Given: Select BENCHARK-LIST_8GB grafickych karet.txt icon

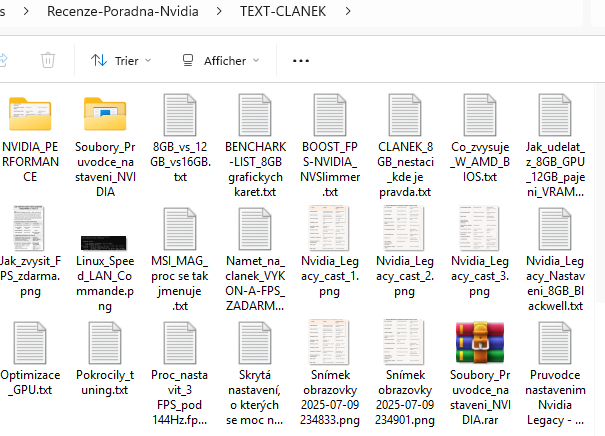Looking at the screenshot, I should tap(255, 115).
